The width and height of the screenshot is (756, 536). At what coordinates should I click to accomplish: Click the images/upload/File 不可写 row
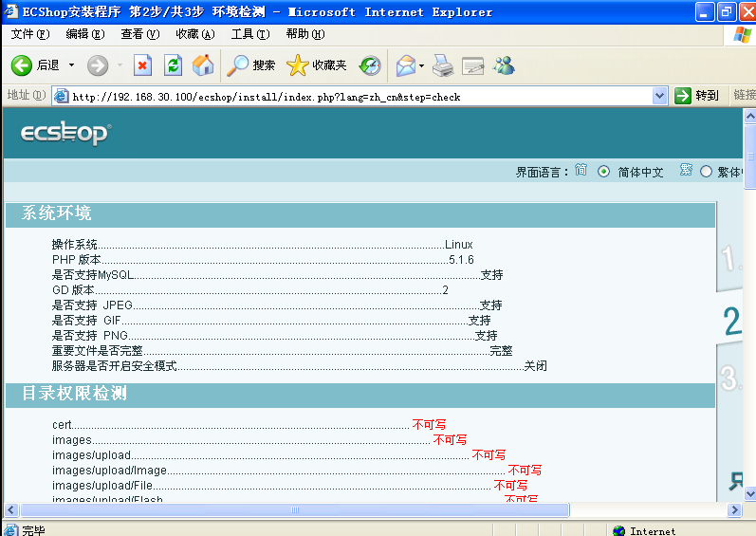[x=289, y=486]
